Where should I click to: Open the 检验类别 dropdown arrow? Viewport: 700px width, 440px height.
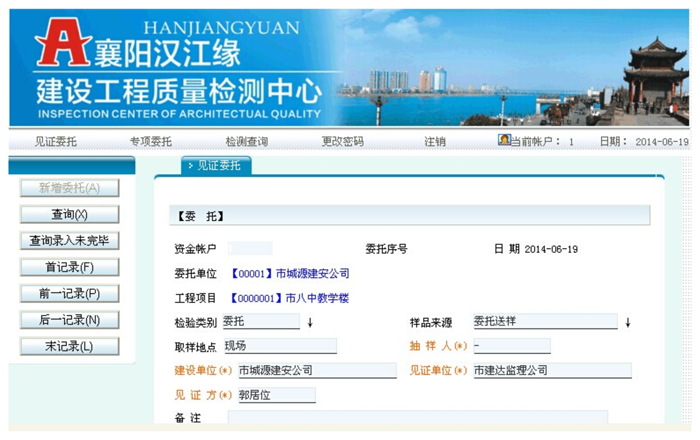coord(310,322)
